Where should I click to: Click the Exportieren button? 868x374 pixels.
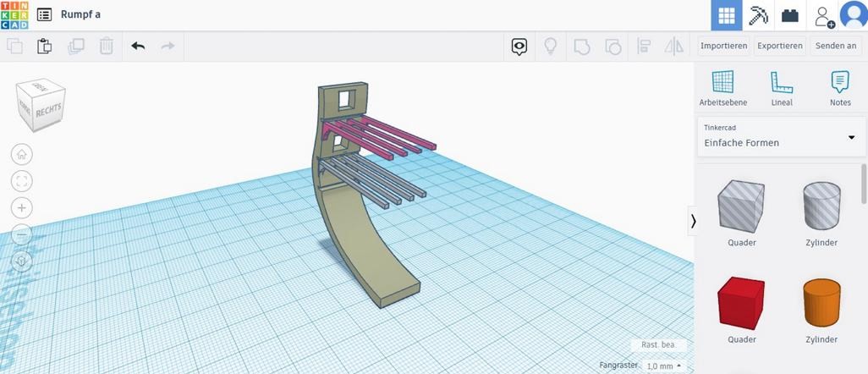[x=779, y=46]
